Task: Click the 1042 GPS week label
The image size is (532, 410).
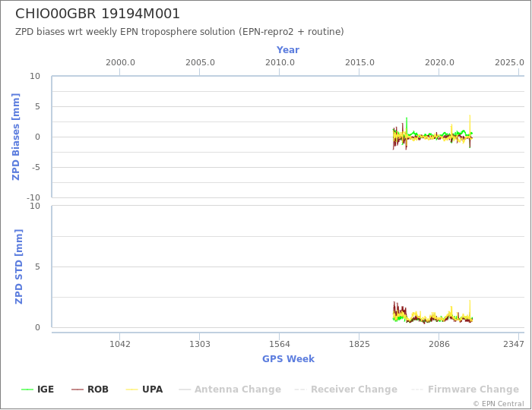Action: (x=120, y=344)
